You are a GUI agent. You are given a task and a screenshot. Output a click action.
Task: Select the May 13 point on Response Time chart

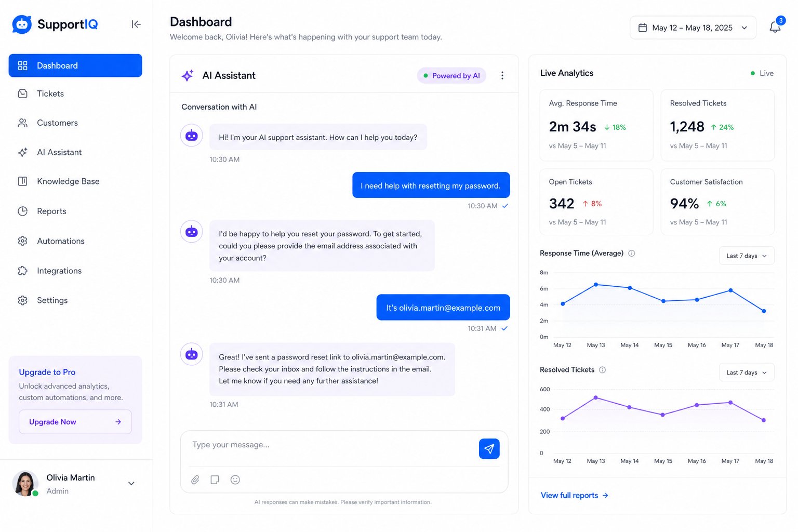pyautogui.click(x=596, y=285)
